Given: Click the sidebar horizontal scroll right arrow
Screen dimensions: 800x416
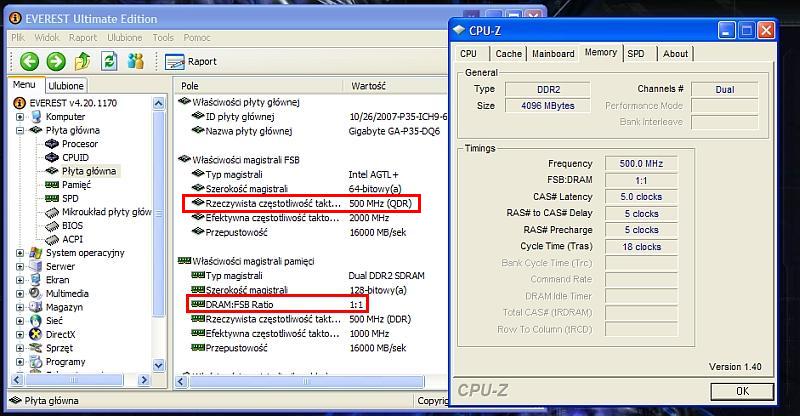Looking at the screenshot, I should click(x=144, y=380).
